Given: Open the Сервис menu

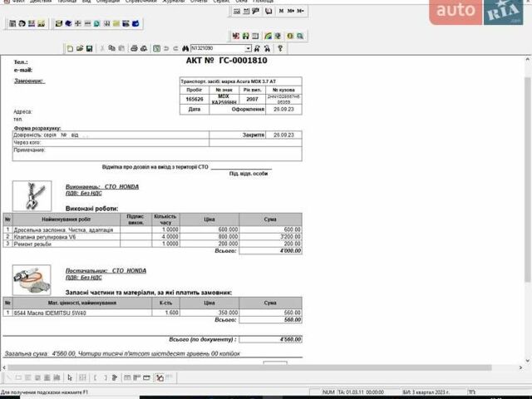Looking at the screenshot, I should tap(220, 2).
